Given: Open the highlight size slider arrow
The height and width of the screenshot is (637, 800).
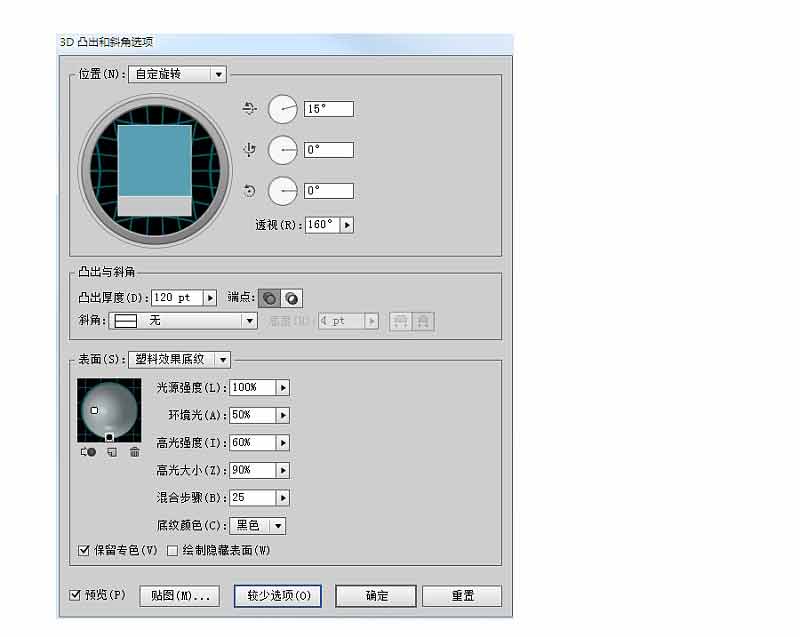Looking at the screenshot, I should click(283, 470).
